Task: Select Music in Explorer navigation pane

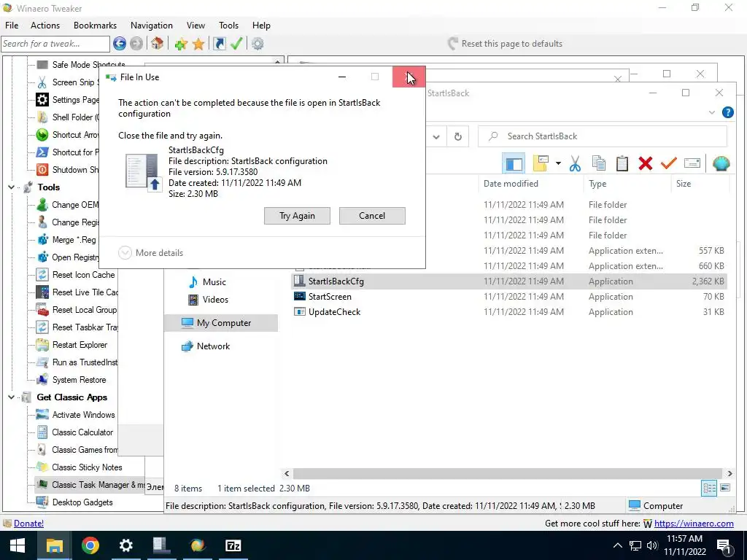Action: (214, 282)
